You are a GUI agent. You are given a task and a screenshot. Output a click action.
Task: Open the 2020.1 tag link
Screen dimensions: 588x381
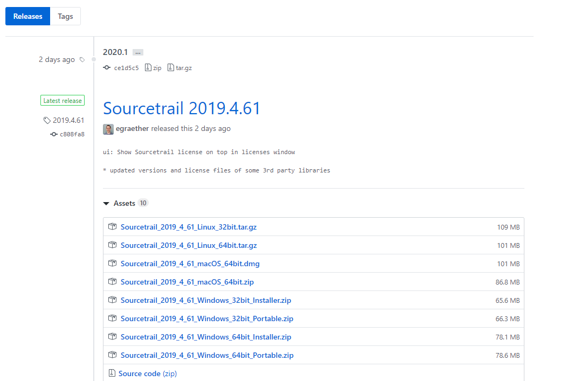pyautogui.click(x=115, y=52)
